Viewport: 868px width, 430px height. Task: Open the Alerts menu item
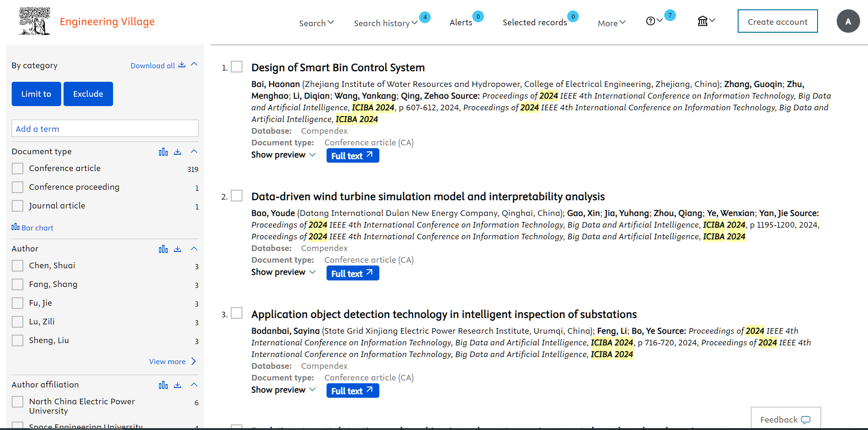click(461, 22)
